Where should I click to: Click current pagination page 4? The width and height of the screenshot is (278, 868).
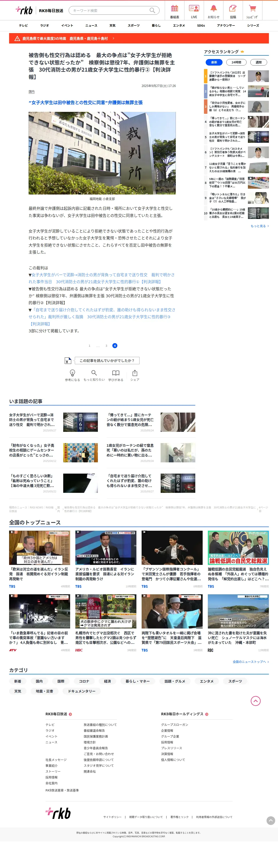click(115, 346)
